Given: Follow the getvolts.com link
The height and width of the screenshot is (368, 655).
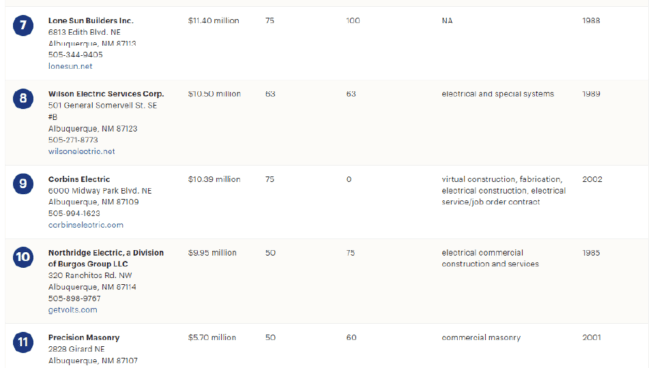Looking at the screenshot, I should click(73, 310).
